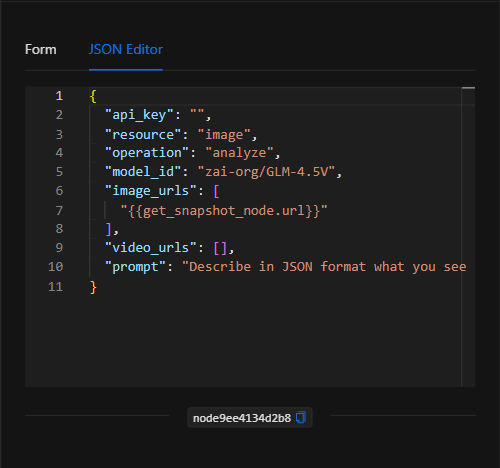Select the JSON Editor tab
Viewport: 500px width, 468px height.
pos(126,50)
